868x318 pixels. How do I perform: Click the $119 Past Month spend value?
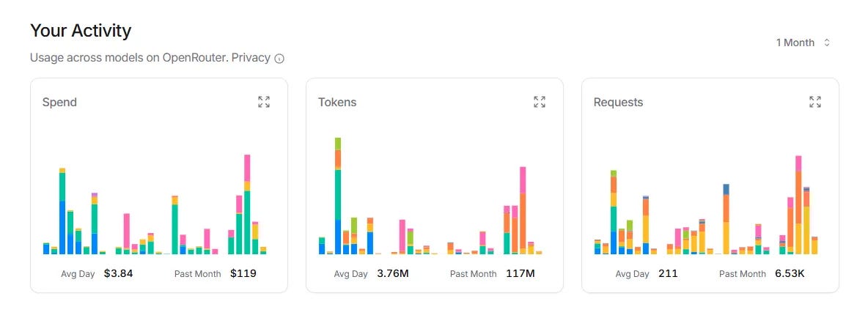pos(243,273)
